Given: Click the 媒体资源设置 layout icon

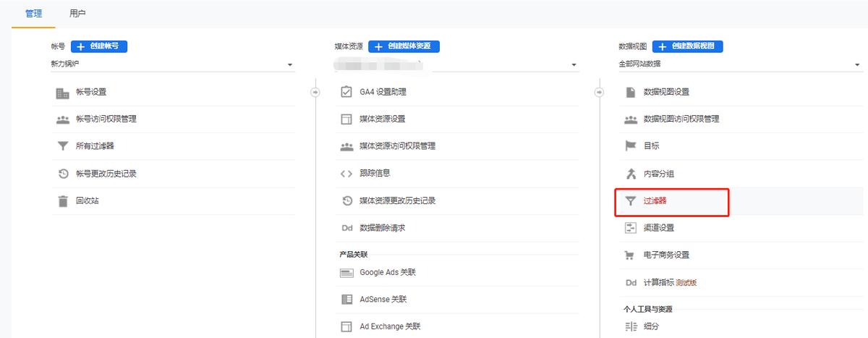Looking at the screenshot, I should pyautogui.click(x=346, y=119).
